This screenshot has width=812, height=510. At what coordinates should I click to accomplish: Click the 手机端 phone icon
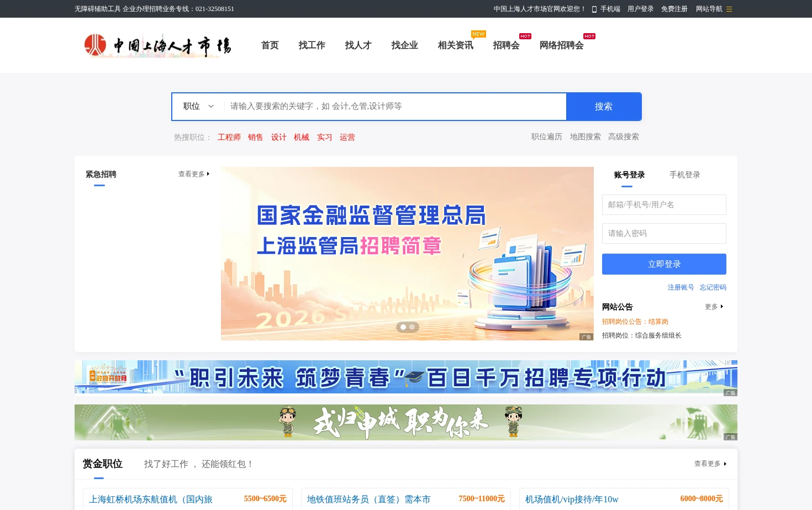[x=594, y=9]
